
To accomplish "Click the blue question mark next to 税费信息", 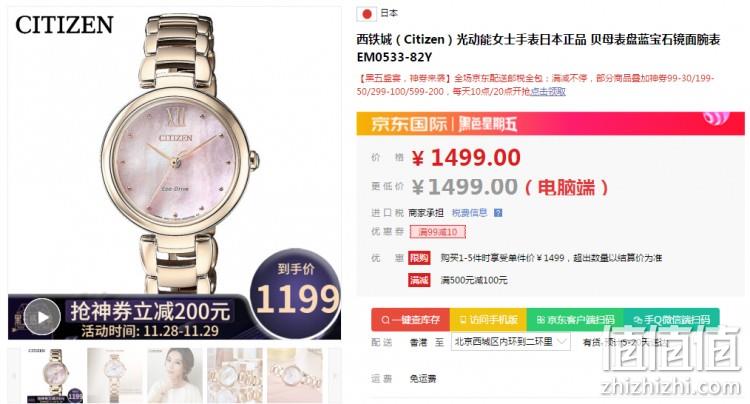I will click(498, 213).
